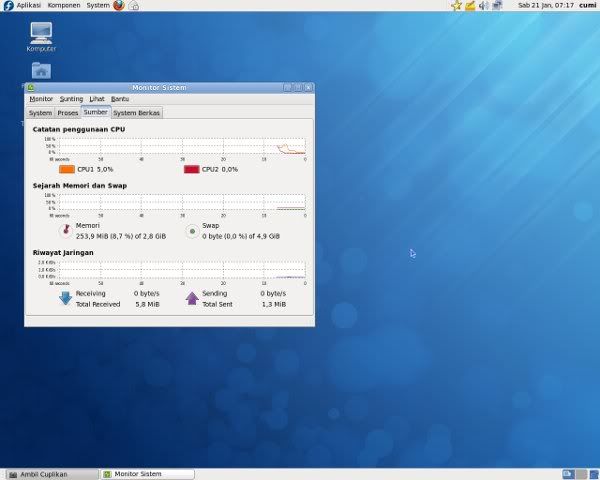Click the Sejarah Memori dan Swap heading
Image resolution: width=600 pixels, height=480 pixels.
tap(80, 186)
